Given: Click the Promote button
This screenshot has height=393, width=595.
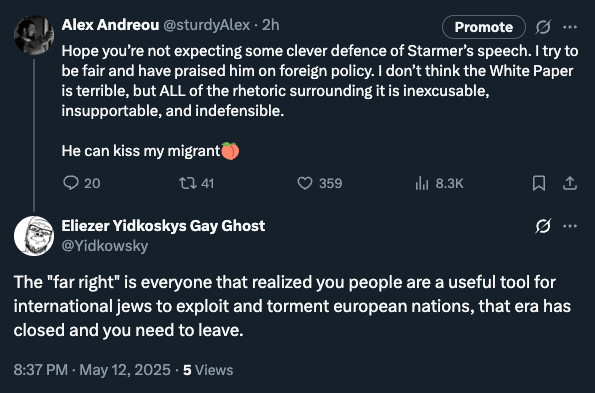Looking at the screenshot, I should coord(484,27).
